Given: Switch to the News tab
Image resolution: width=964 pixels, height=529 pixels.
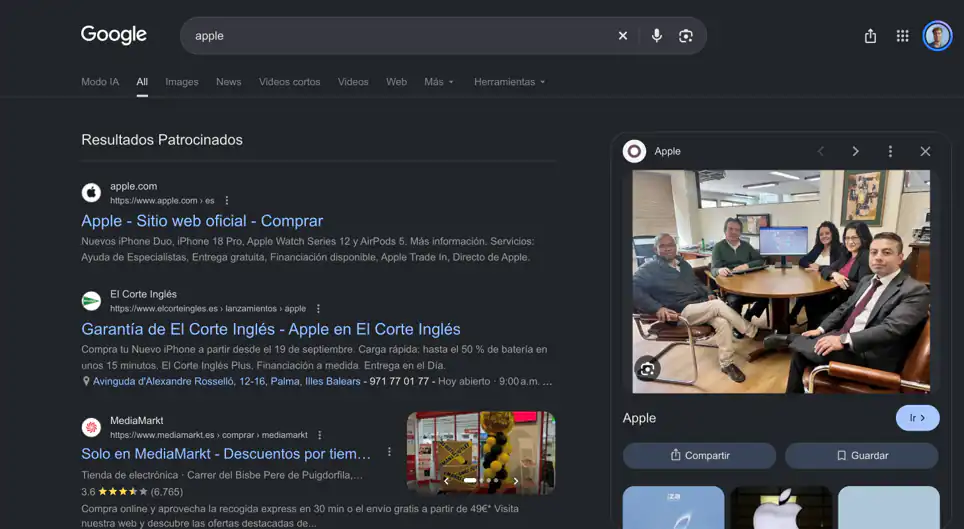Looking at the screenshot, I should point(229,82).
